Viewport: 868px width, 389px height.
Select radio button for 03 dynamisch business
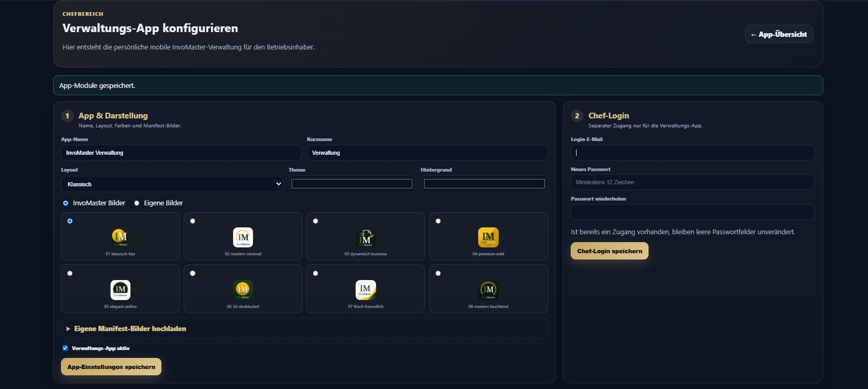coord(316,221)
